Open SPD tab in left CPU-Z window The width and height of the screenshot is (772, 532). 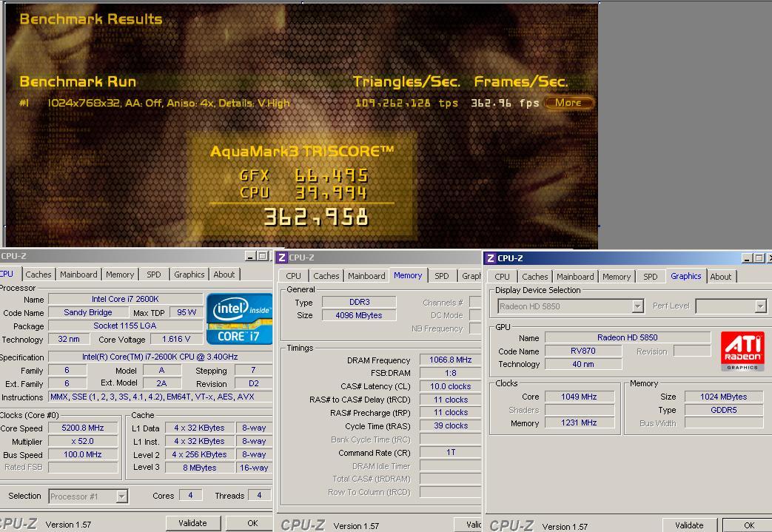point(154,275)
